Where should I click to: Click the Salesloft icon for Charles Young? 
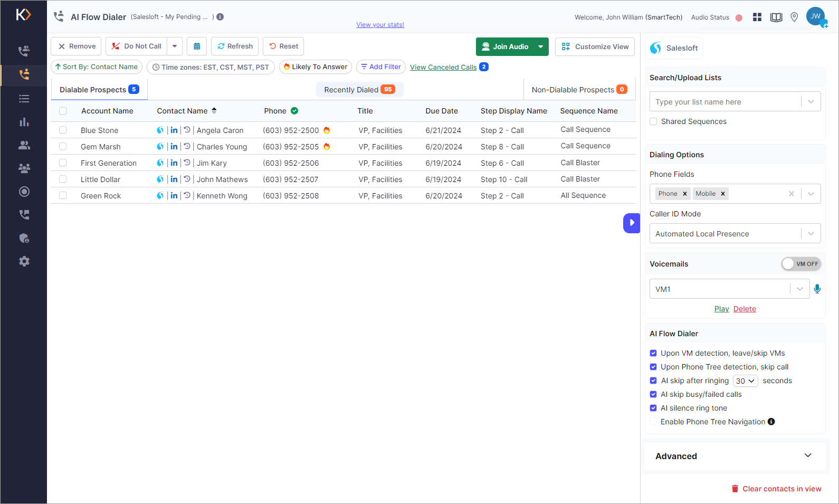[160, 146]
